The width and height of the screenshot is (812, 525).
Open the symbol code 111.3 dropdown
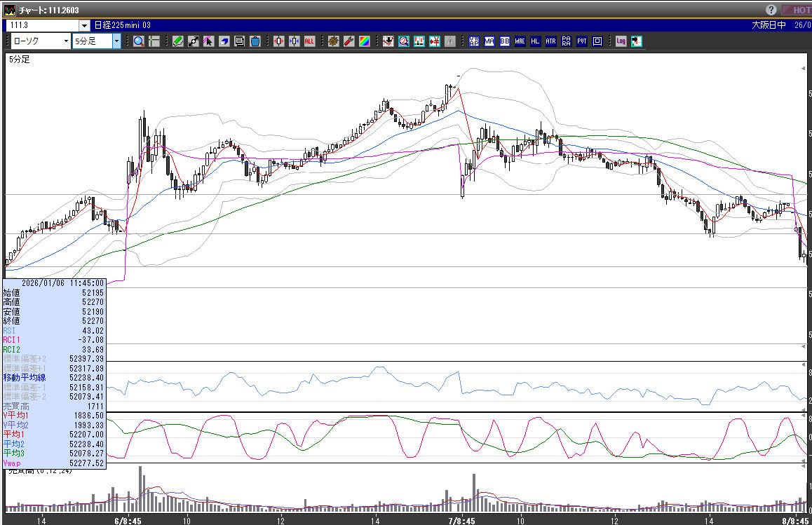point(83,25)
